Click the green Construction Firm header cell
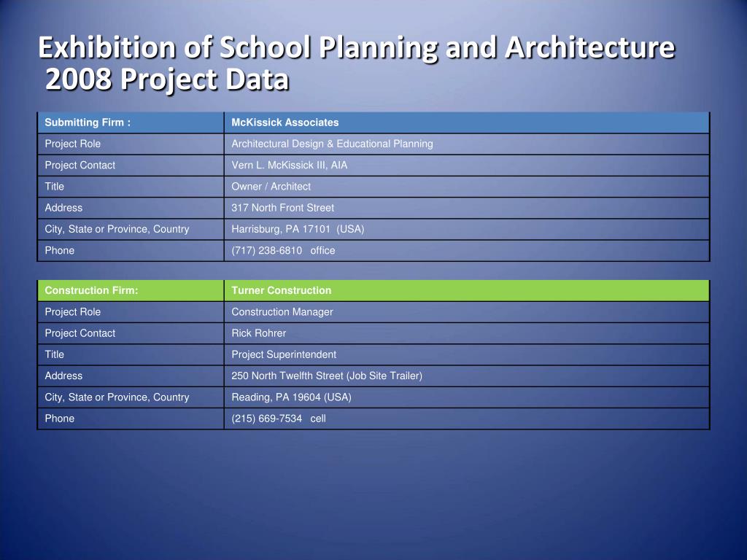The width and height of the screenshot is (747, 560). (x=131, y=290)
